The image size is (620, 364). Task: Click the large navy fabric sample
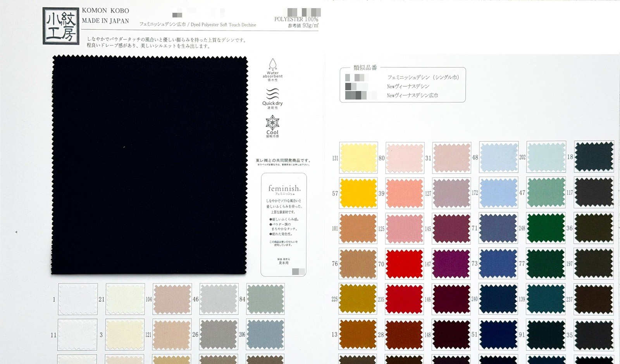tap(150, 165)
